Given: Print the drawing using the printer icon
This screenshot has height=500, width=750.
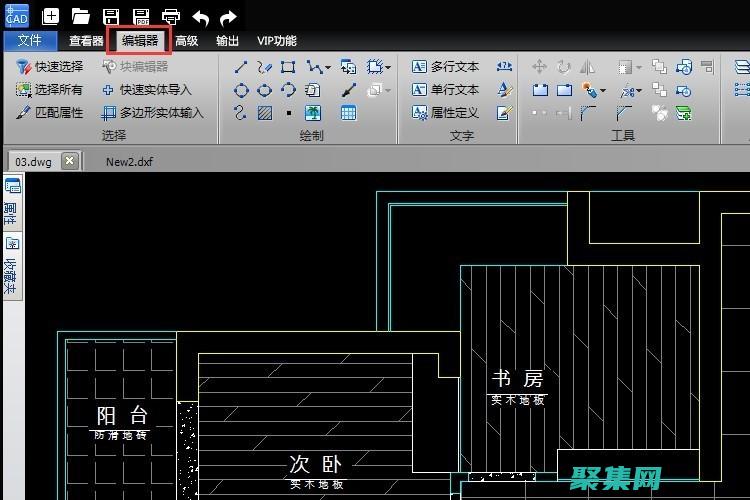Looking at the screenshot, I should [171, 17].
